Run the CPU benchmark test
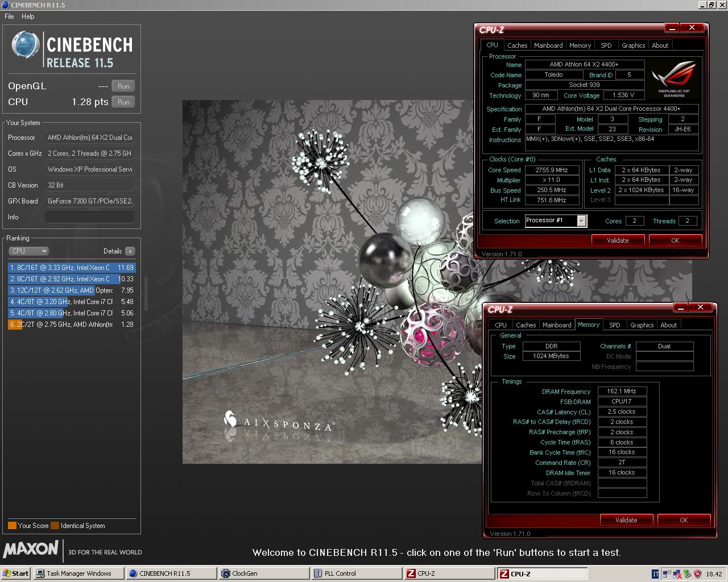This screenshot has width=728, height=582. [123, 102]
